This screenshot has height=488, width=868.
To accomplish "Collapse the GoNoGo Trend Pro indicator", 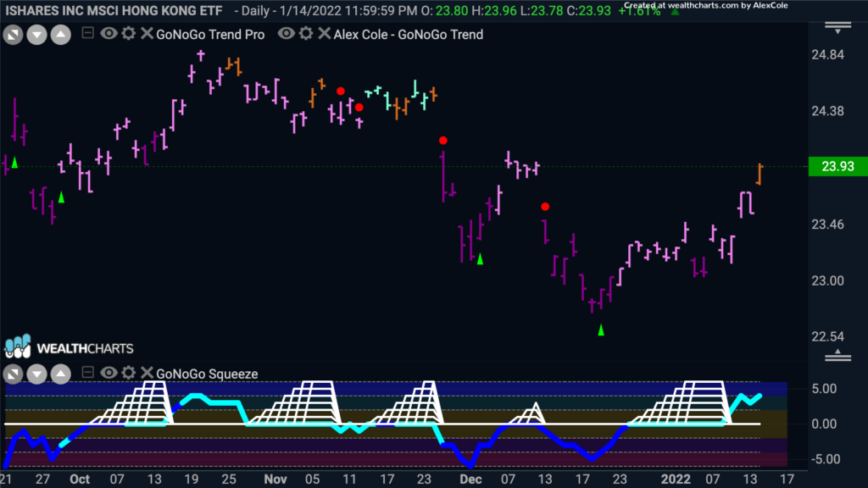I will 87,33.
